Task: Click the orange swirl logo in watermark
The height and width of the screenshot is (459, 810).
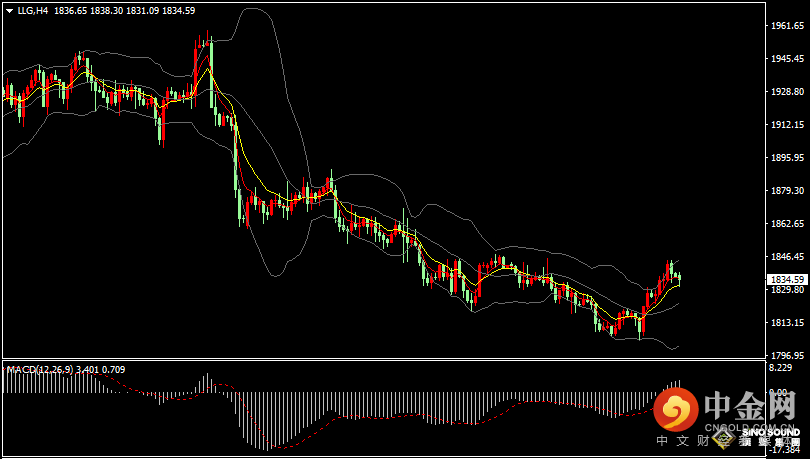Action: (677, 409)
